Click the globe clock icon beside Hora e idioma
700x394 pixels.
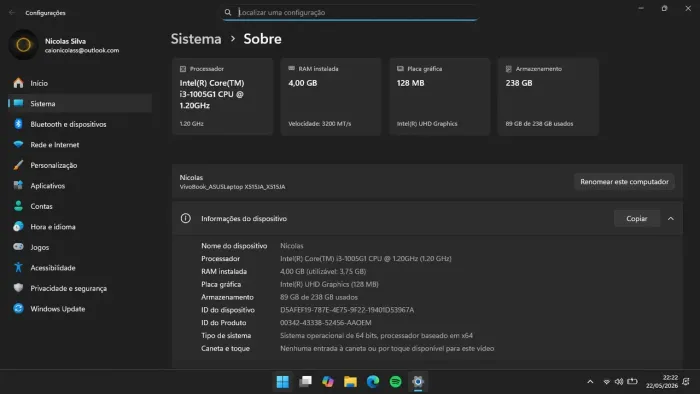18,226
